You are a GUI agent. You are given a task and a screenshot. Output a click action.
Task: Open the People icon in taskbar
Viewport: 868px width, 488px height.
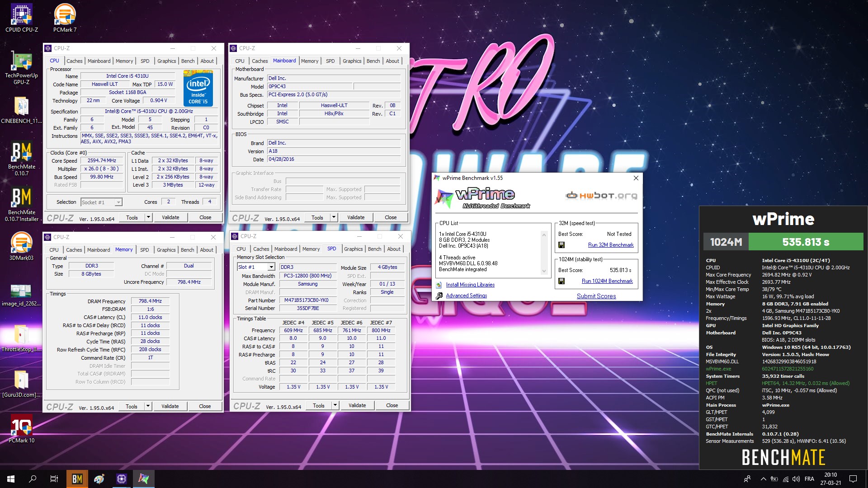tap(747, 479)
